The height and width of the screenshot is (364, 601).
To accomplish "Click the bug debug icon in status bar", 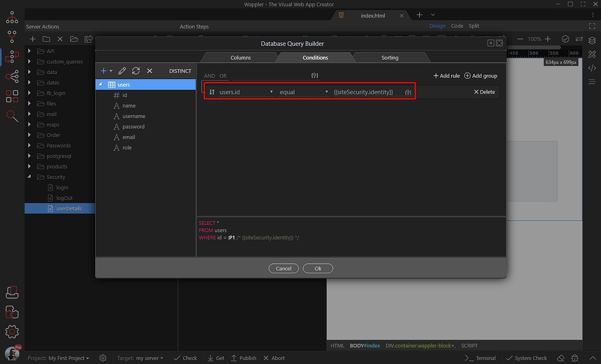I will point(574,358).
